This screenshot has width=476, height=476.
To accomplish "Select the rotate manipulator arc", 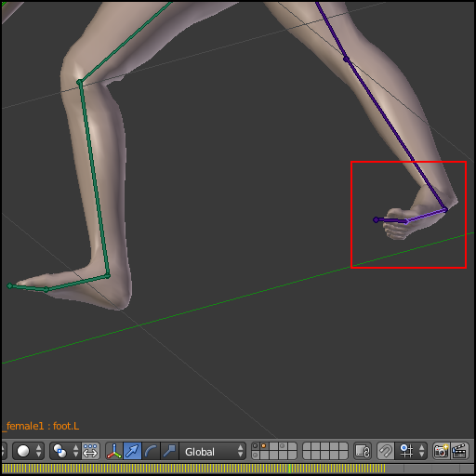I will coord(151,451).
